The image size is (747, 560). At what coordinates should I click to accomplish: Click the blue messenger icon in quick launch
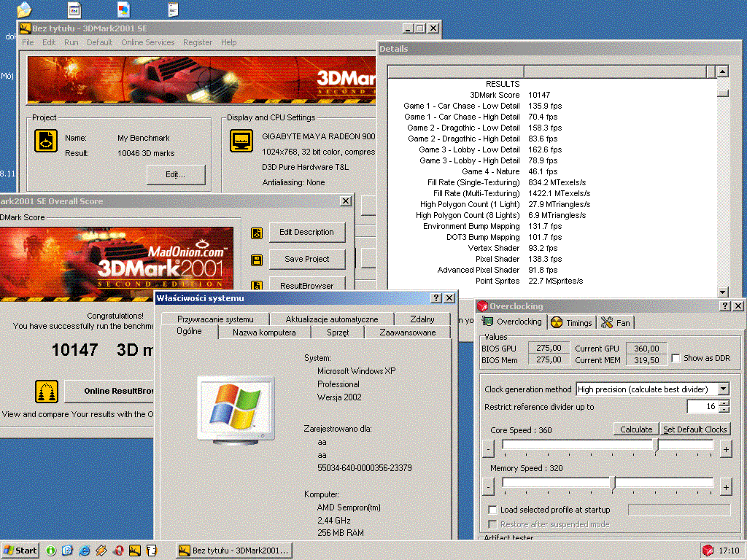67,551
